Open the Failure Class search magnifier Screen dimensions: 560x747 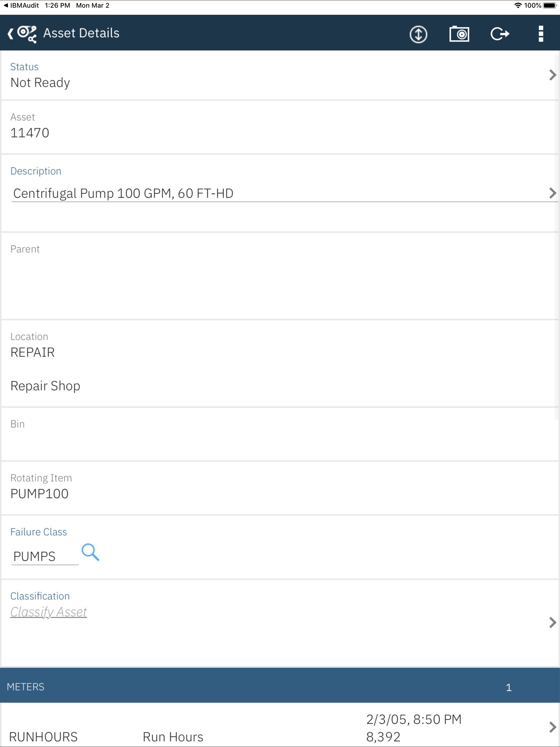(x=91, y=553)
